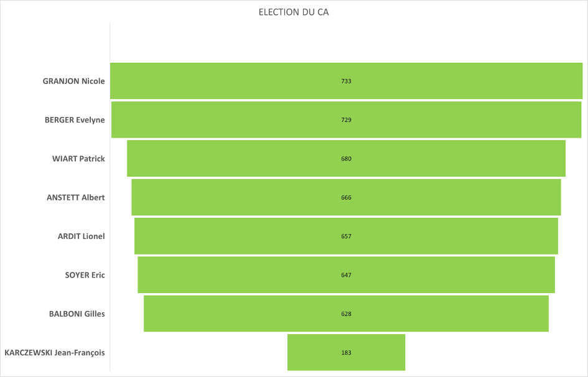Click the WIART Patrick funnel bar
The image size is (588, 377).
(x=249, y=159)
